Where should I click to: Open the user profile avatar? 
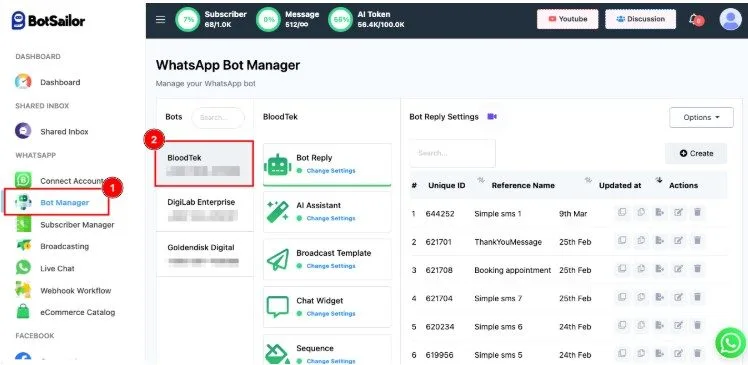tap(730, 20)
